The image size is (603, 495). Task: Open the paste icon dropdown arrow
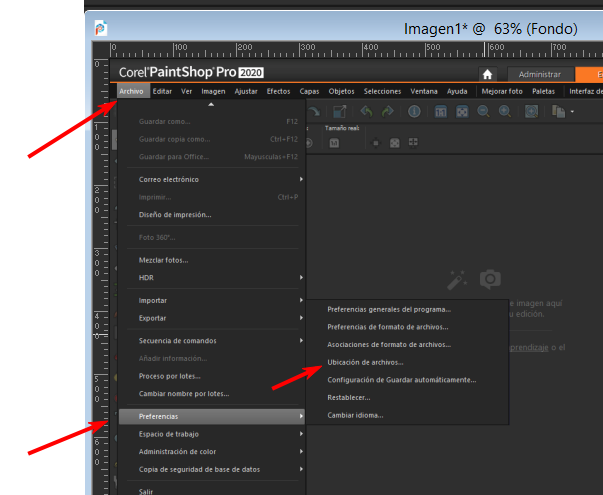pos(572,112)
